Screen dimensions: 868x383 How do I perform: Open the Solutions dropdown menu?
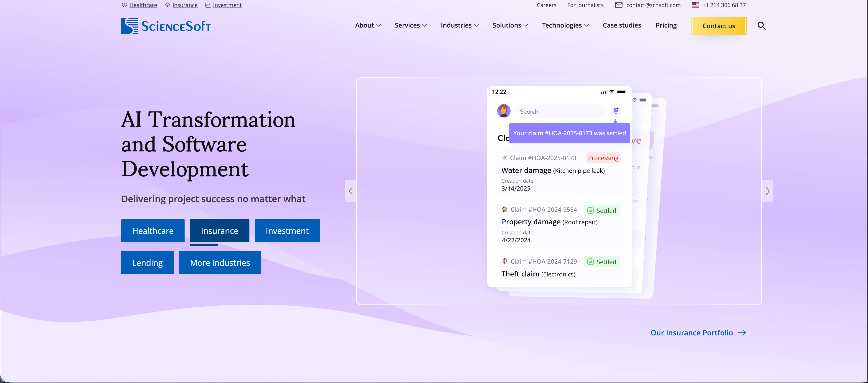point(510,25)
